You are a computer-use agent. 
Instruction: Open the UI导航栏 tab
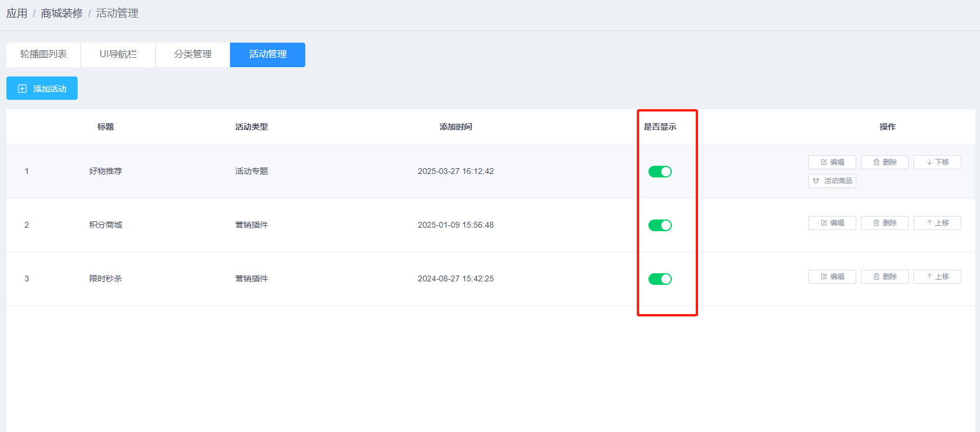pyautogui.click(x=118, y=54)
